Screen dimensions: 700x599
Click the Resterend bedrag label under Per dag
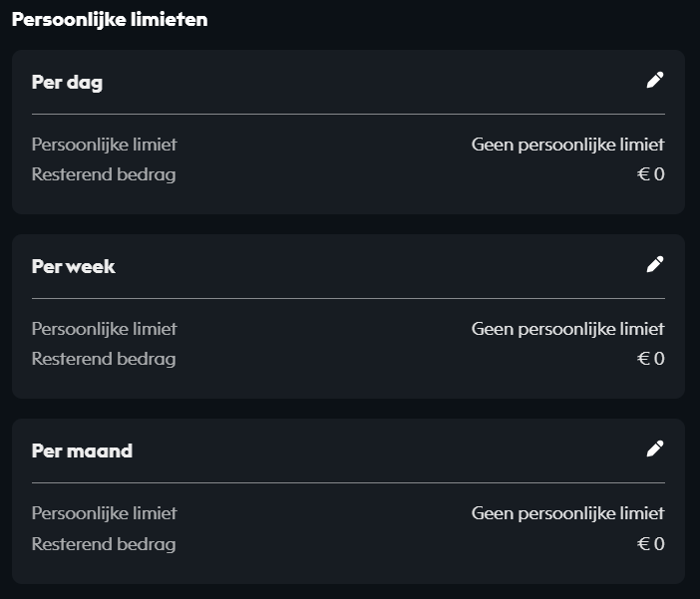point(104,175)
